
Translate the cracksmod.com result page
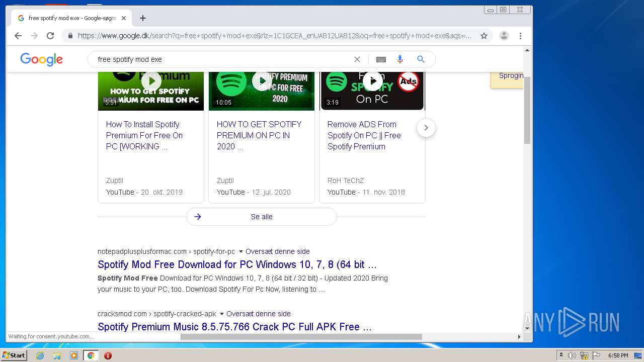(259, 314)
